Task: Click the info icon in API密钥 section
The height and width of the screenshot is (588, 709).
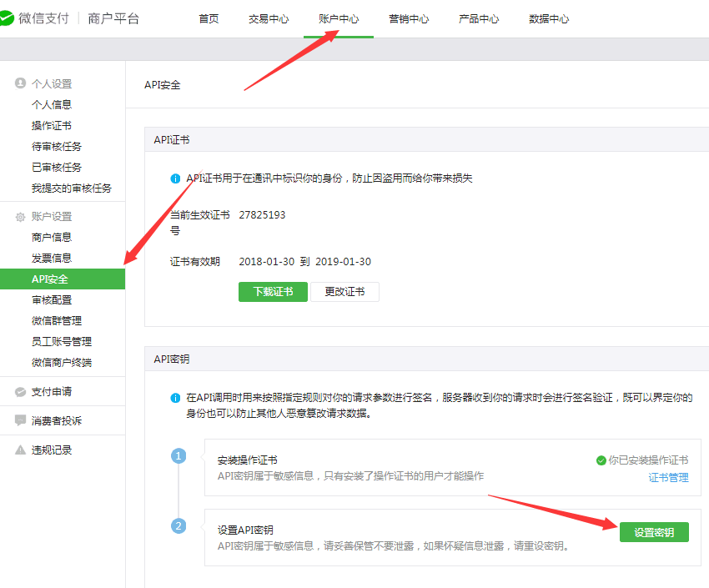Action: 175,399
